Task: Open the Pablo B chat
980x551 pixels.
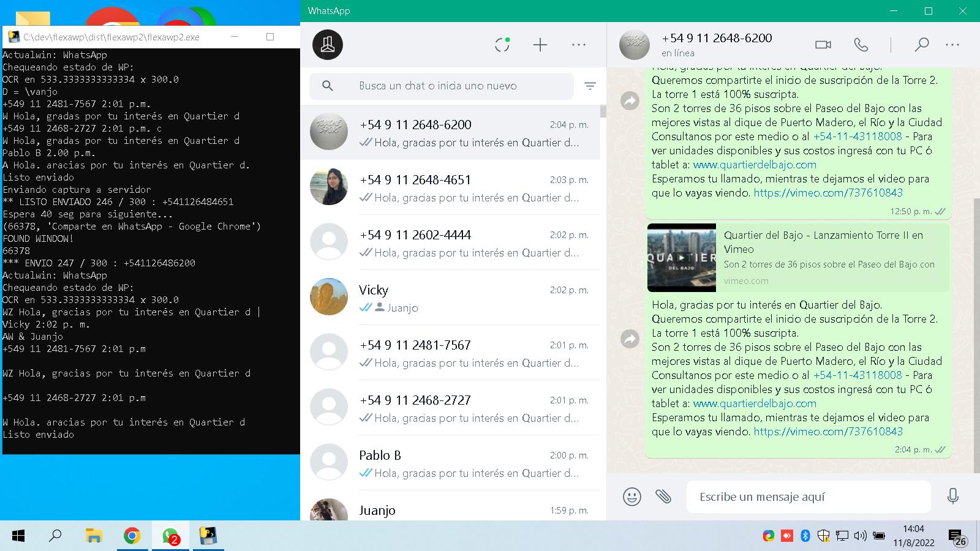Action: click(x=450, y=463)
